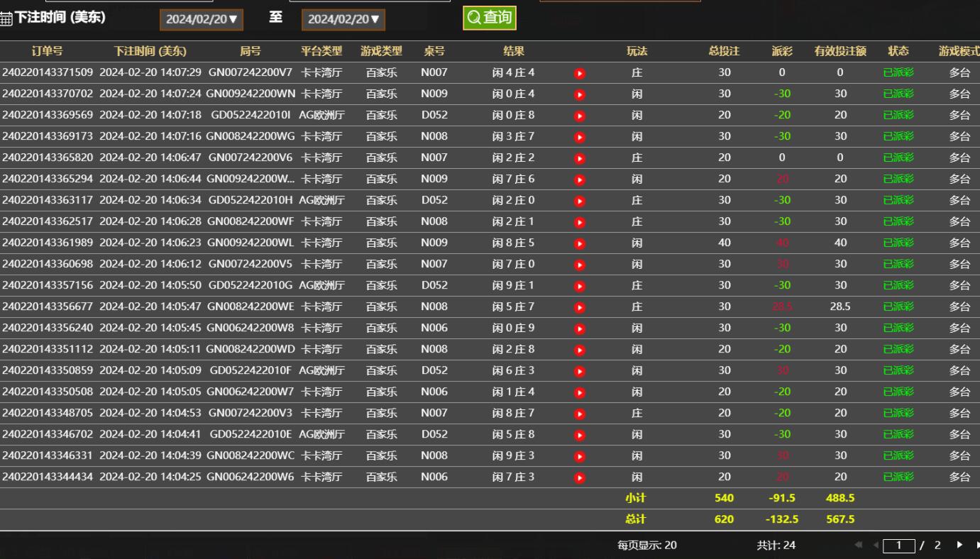The width and height of the screenshot is (980, 559).
Task: Click the 下注时间 (美东) column header
Action: pos(150,51)
